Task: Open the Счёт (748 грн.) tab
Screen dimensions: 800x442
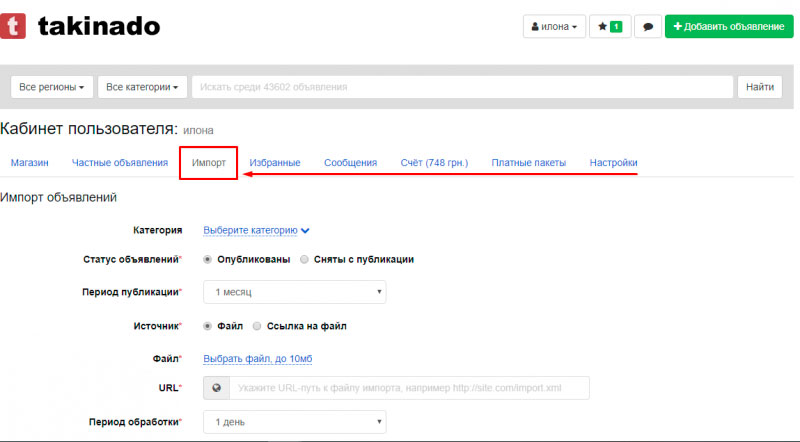Action: (434, 163)
